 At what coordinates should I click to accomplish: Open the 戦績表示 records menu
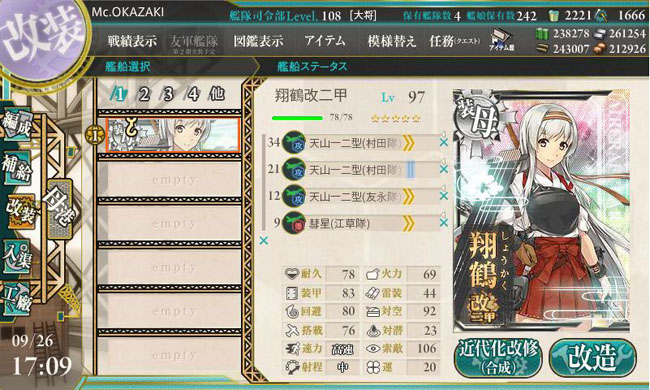132,41
